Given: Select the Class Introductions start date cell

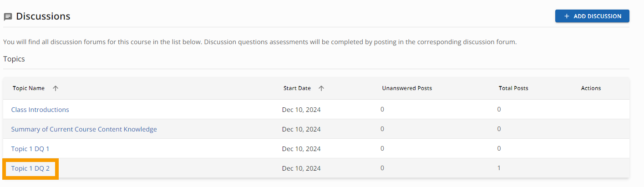Looking at the screenshot, I should pyautogui.click(x=301, y=110).
